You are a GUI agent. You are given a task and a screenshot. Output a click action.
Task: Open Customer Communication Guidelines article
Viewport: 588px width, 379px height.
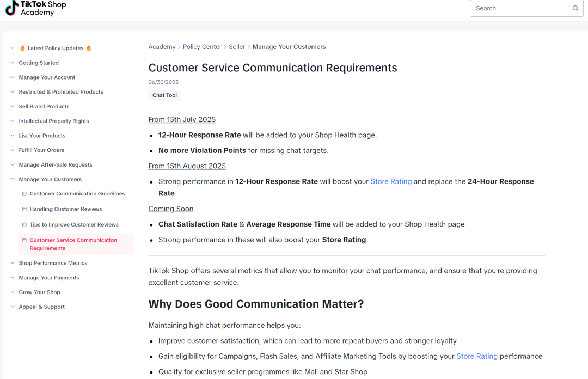pos(77,194)
